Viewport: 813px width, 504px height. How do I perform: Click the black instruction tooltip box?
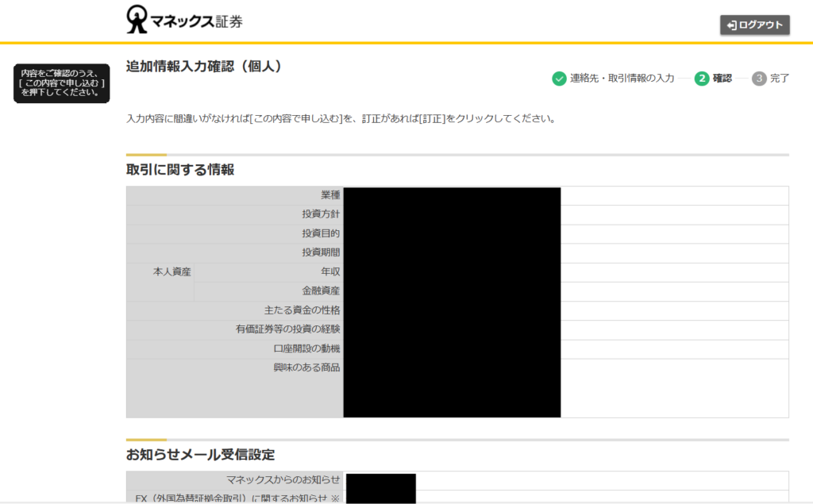tap(61, 83)
